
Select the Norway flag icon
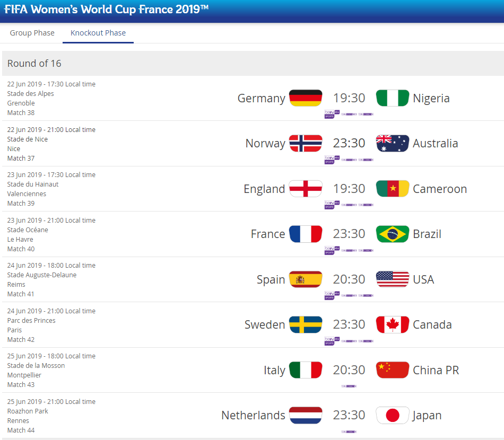tap(306, 143)
